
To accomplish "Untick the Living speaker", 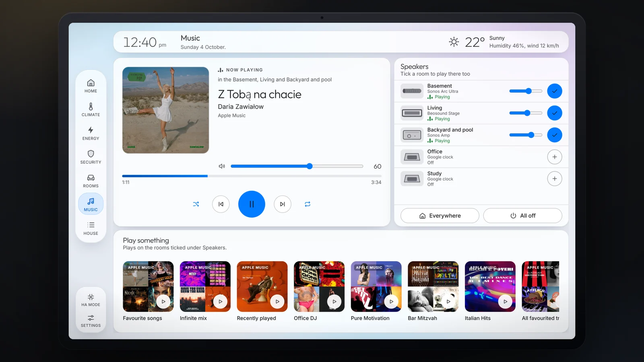I will coord(555,113).
